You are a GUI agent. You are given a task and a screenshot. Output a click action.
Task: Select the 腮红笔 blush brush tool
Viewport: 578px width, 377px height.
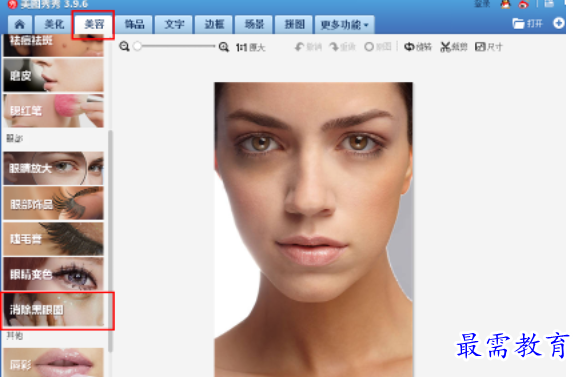click(53, 111)
